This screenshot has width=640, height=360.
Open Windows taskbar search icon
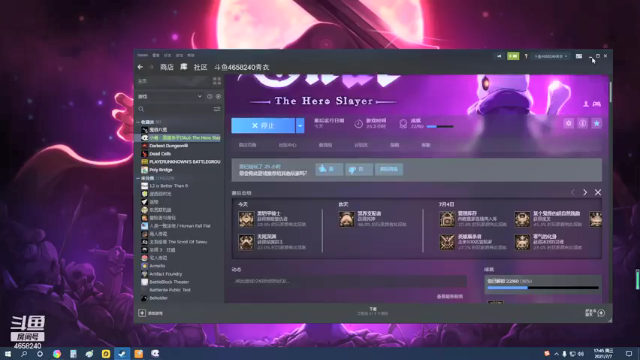click(24, 353)
